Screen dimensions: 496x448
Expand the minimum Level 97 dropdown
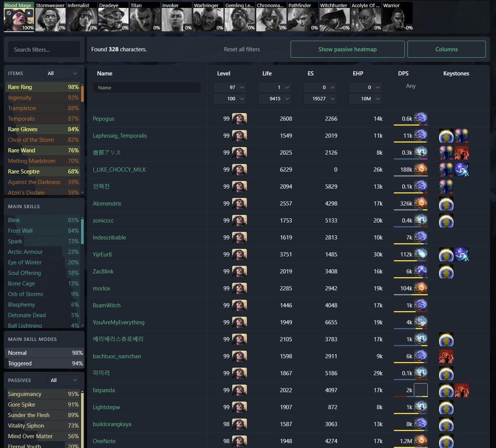(x=230, y=87)
